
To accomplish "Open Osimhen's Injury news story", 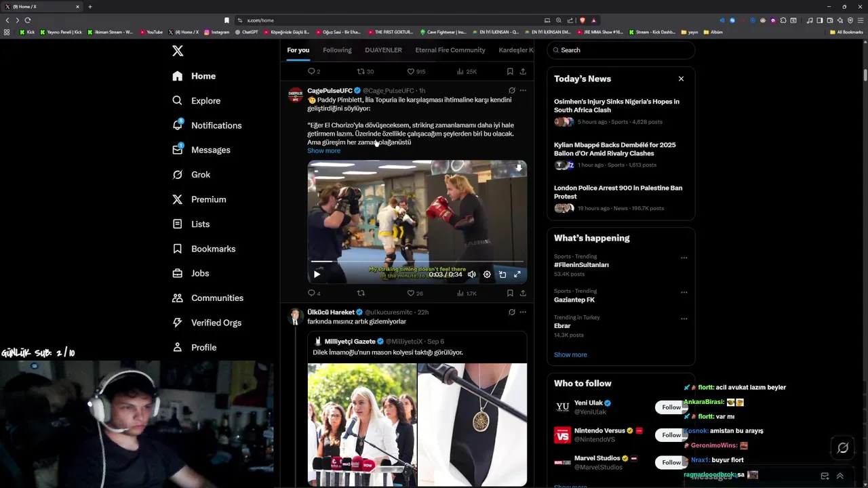I will 620,112.
